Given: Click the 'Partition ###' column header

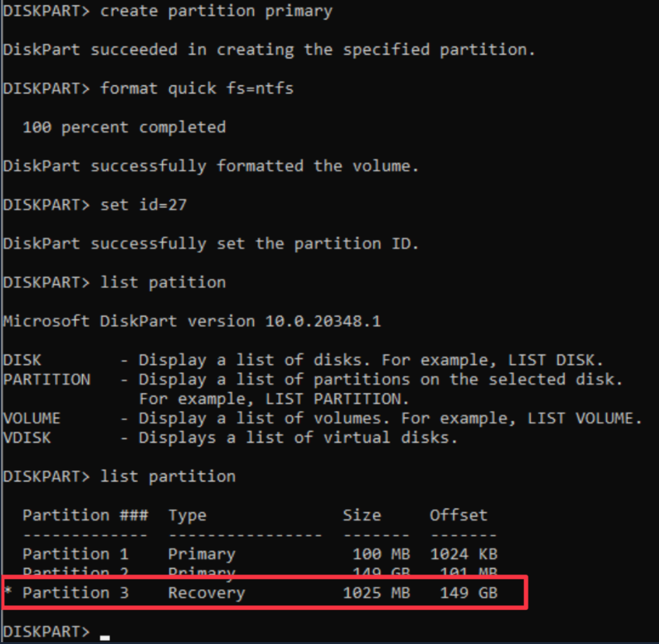Looking at the screenshot, I should tap(86, 515).
